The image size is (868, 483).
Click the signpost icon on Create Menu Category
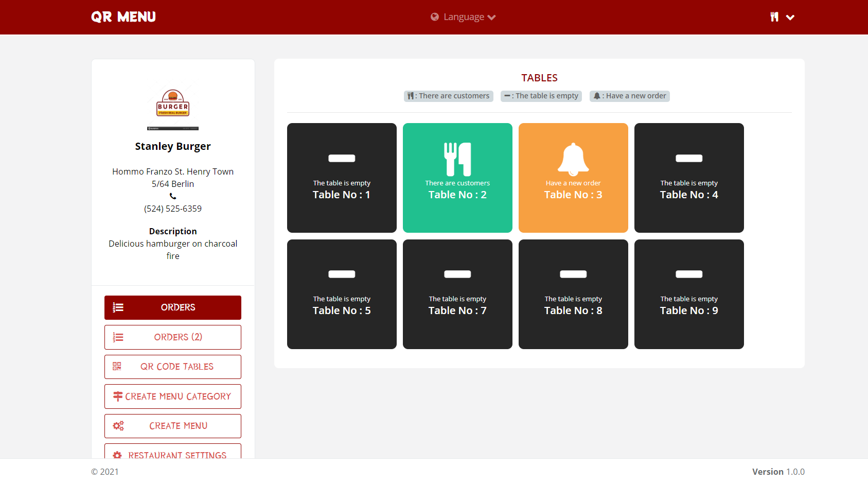coord(118,396)
